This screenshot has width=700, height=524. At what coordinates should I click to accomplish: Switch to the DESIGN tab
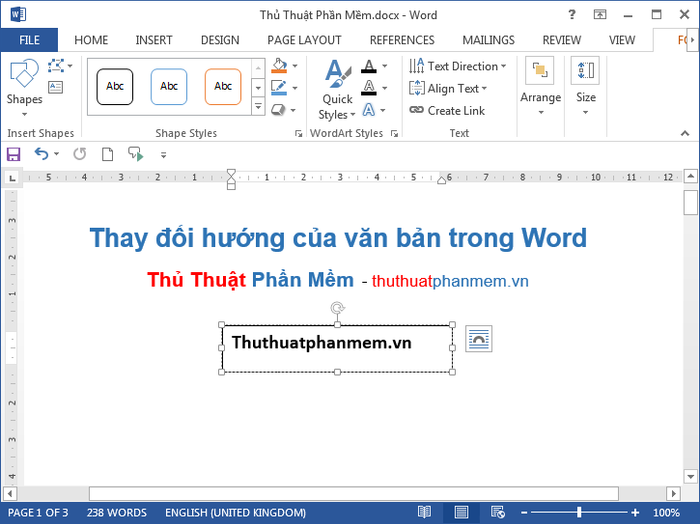(x=220, y=40)
